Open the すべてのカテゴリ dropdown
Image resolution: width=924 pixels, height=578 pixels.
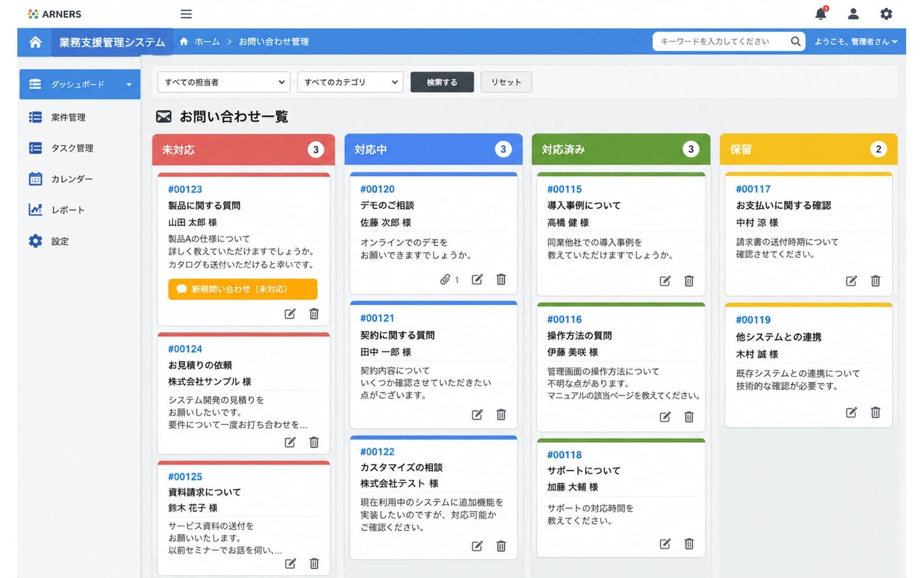point(350,82)
